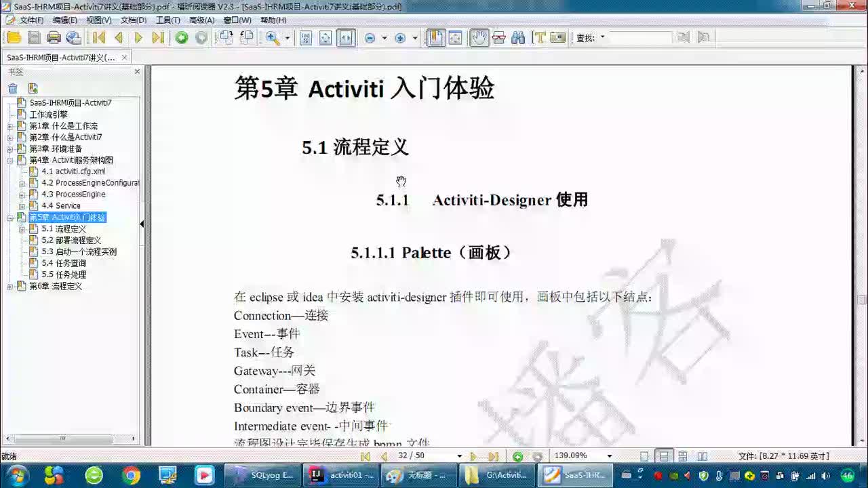This screenshot has width=868, height=488.
Task: Expand 4.2 ProcessEngineConfiguration node
Action: pos(22,184)
